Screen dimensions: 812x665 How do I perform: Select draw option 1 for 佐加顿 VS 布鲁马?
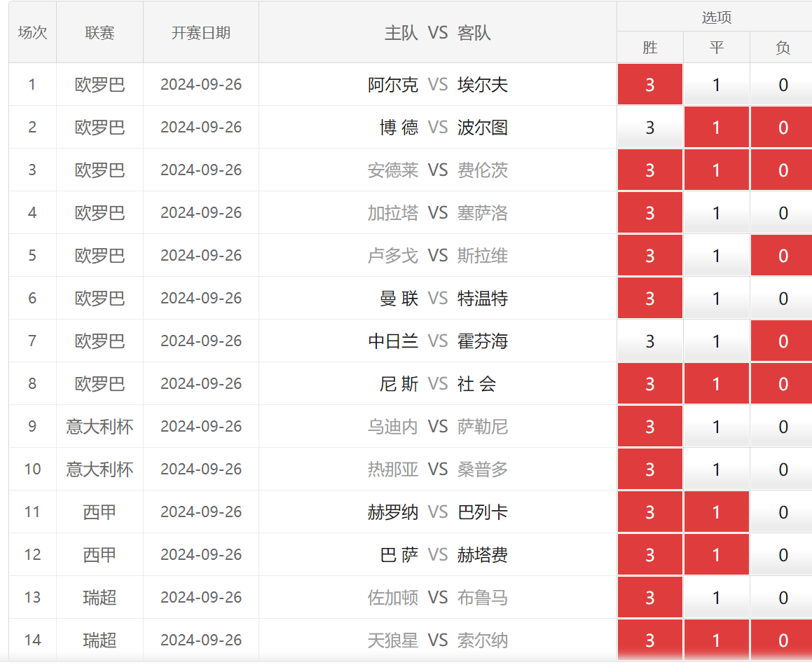[716, 597]
